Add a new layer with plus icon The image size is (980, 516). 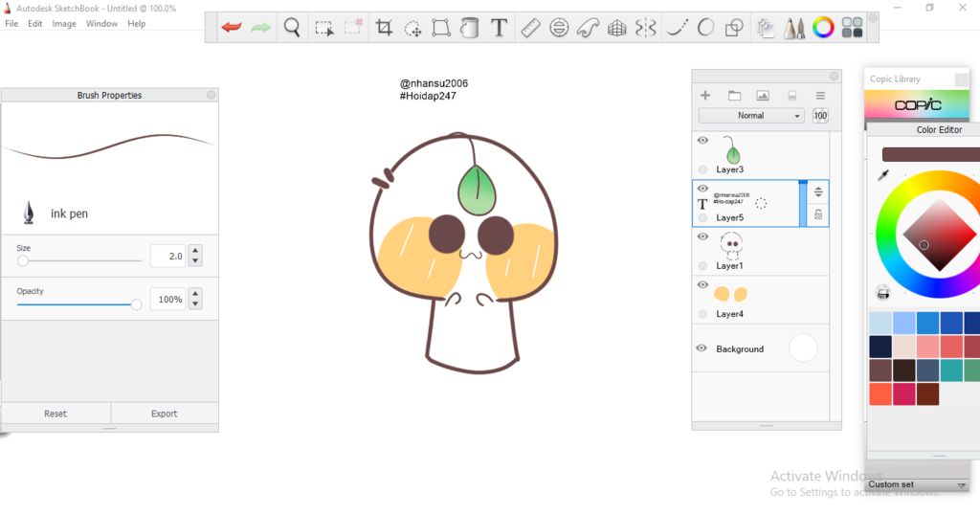(705, 95)
